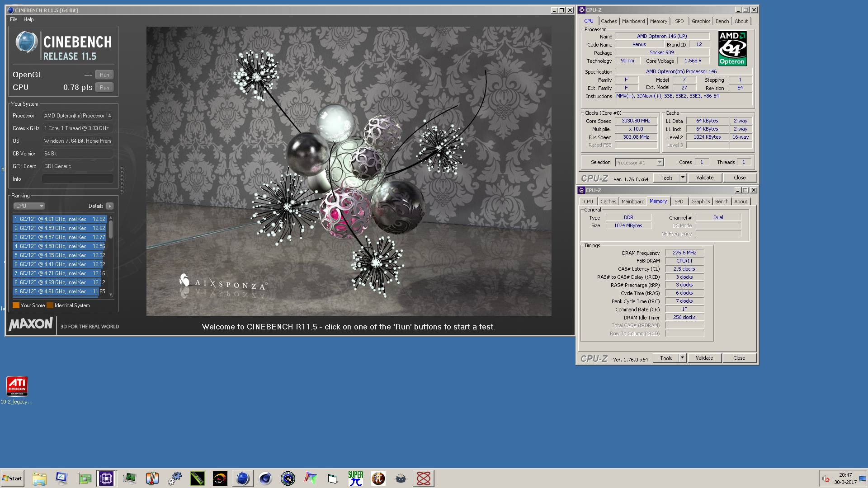
Task: Select ranking row 7 at 4.71 GHz
Action: pos(60,273)
